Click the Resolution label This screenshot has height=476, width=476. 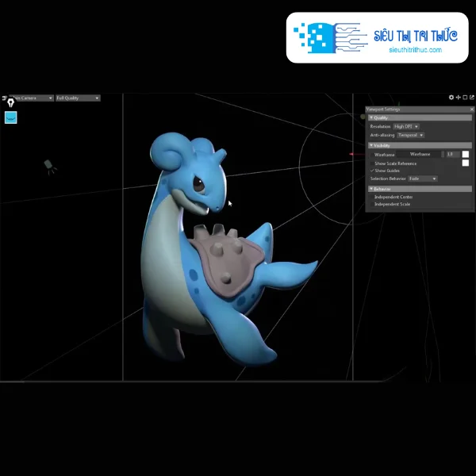(x=380, y=126)
